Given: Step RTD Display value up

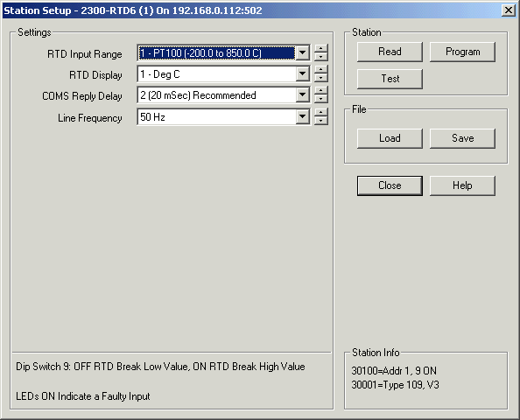Looking at the screenshot, I should pyautogui.click(x=320, y=70).
